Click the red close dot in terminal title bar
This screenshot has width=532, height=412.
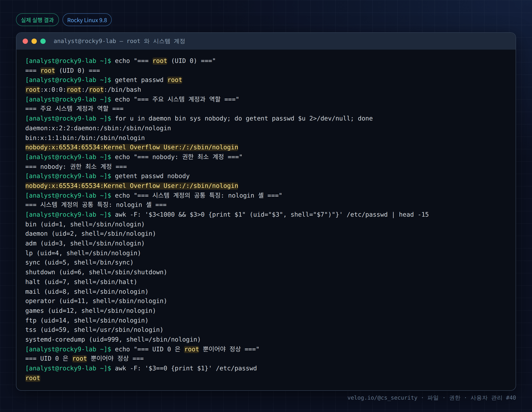(x=25, y=41)
